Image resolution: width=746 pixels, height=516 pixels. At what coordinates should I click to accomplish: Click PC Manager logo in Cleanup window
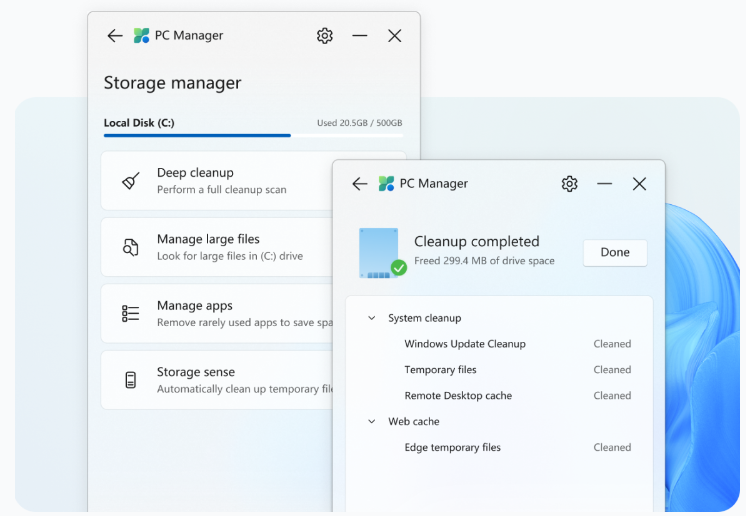(386, 184)
